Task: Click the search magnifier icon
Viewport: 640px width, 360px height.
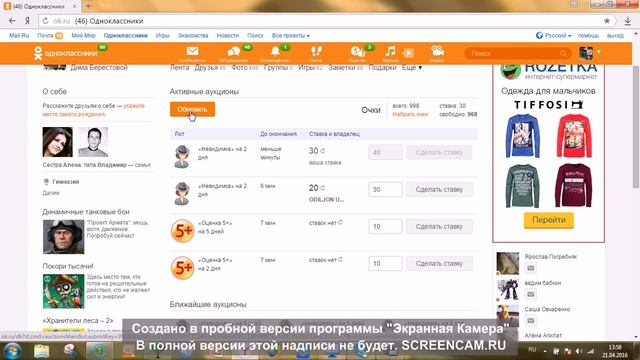Action: 564,53
